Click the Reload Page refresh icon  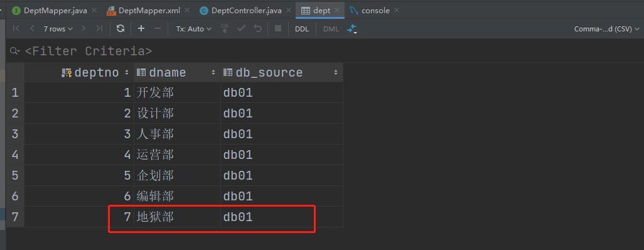click(121, 28)
